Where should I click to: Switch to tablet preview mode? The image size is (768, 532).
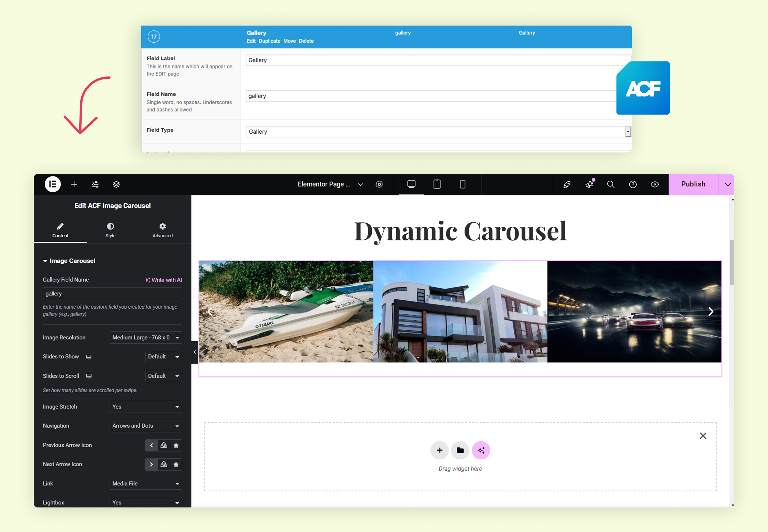coord(437,184)
